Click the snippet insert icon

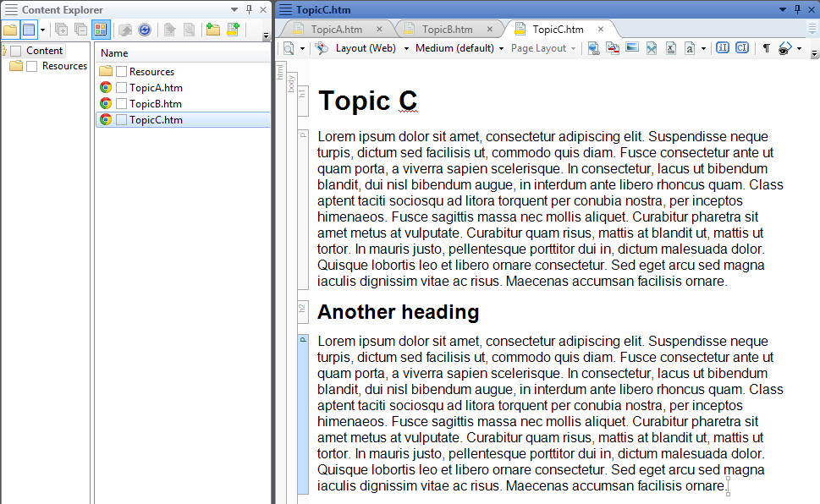click(651, 48)
